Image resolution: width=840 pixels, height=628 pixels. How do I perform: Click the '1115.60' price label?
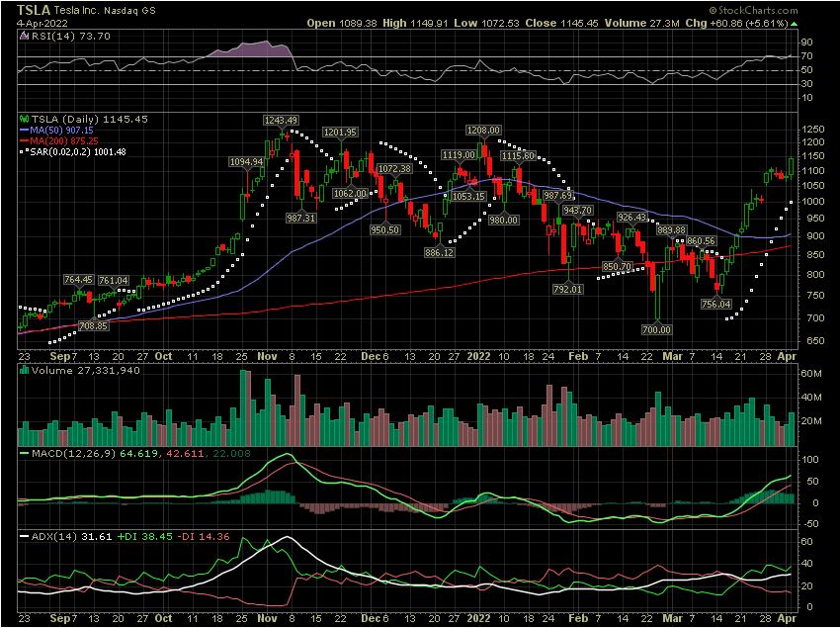(518, 155)
